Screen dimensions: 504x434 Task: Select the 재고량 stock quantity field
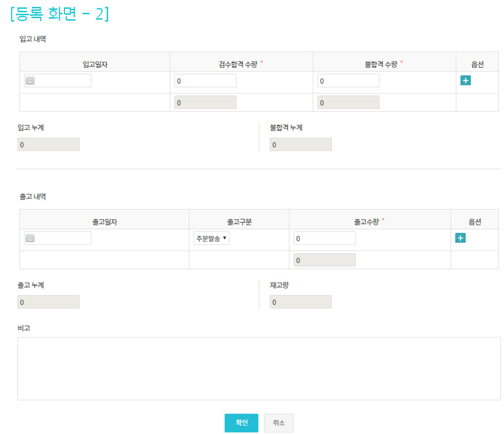[x=300, y=302]
